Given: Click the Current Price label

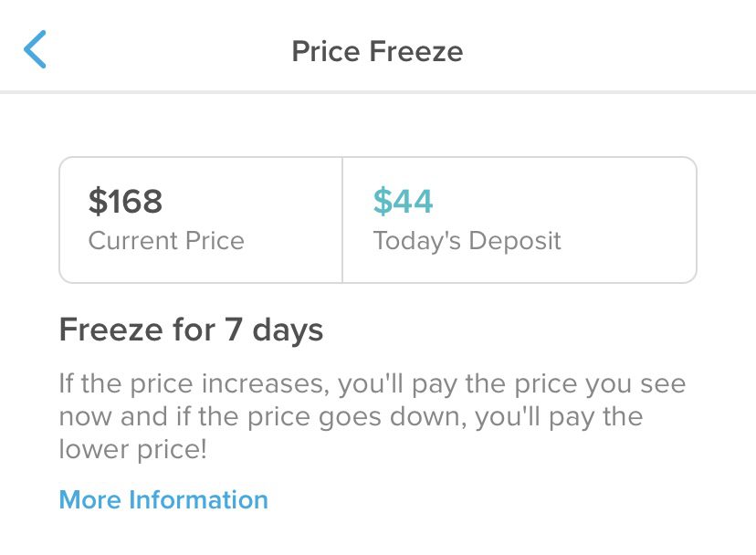Looking at the screenshot, I should (166, 241).
